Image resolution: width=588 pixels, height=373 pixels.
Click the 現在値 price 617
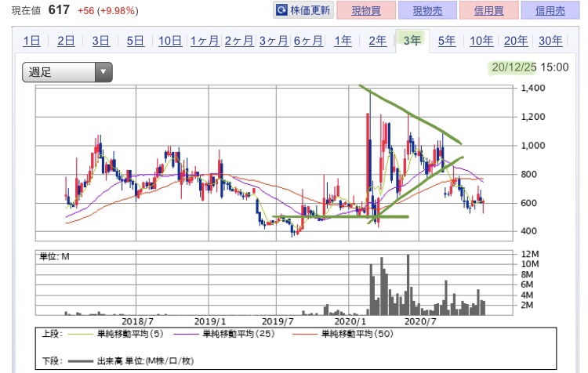point(59,9)
